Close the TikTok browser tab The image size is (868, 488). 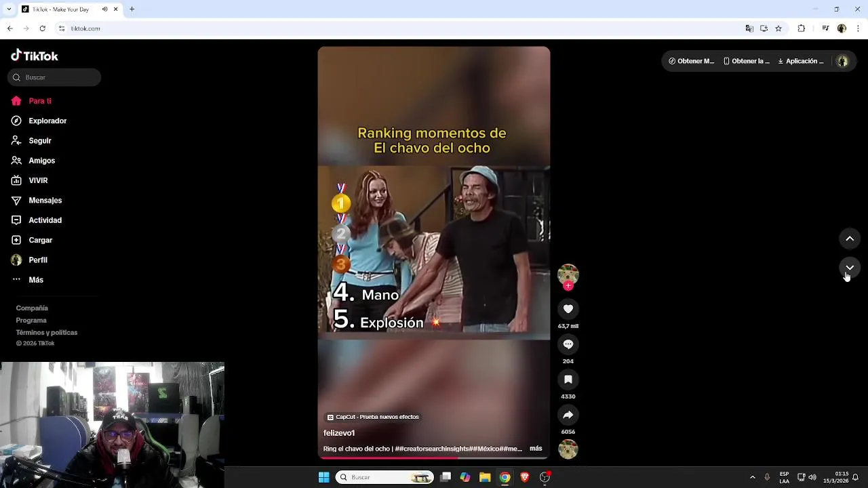(115, 9)
